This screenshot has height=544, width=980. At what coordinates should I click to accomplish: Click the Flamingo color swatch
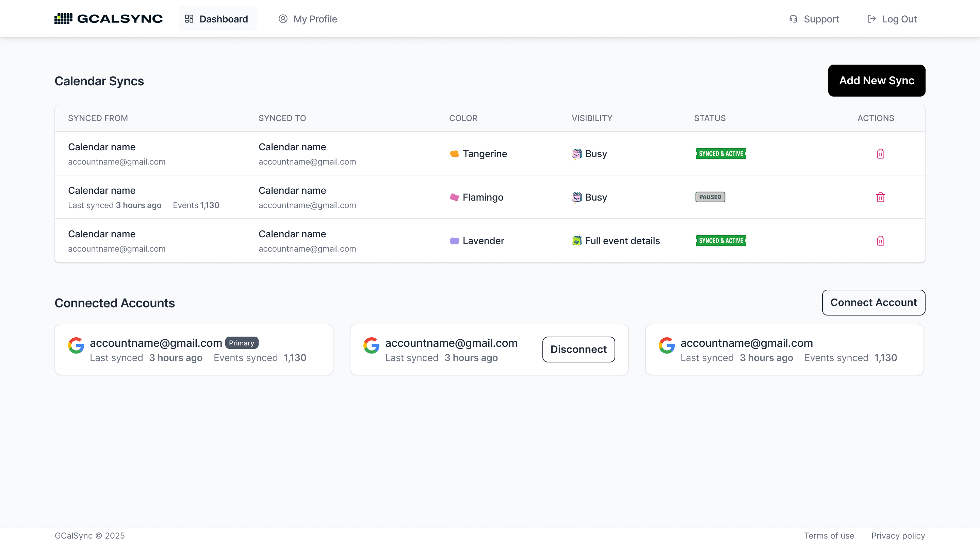pos(454,197)
